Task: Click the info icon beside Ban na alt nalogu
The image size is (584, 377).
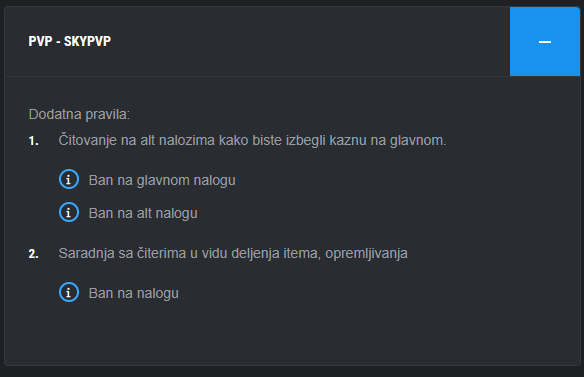Action: click(69, 212)
